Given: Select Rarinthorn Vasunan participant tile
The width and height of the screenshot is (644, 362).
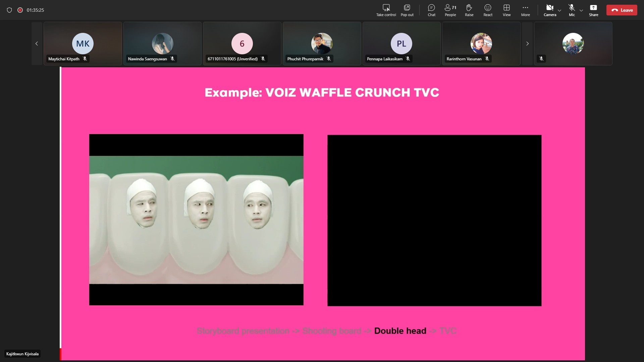Looking at the screenshot, I should coord(481,44).
